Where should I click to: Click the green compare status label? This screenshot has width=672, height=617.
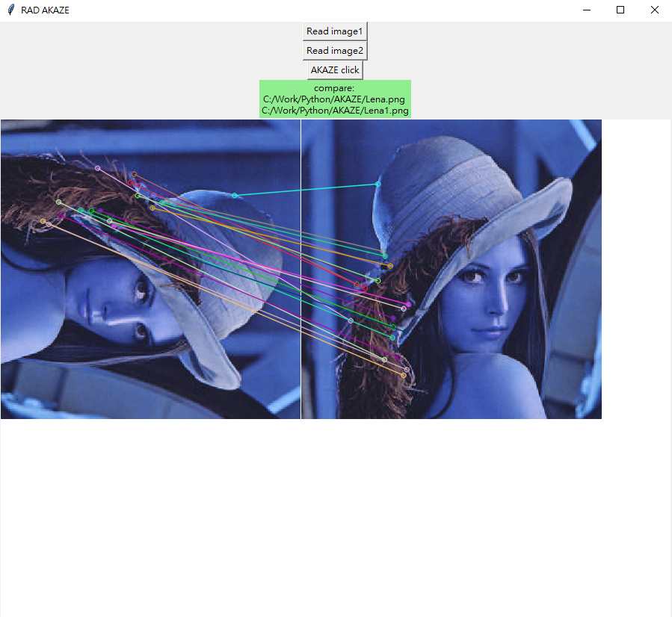(x=334, y=87)
